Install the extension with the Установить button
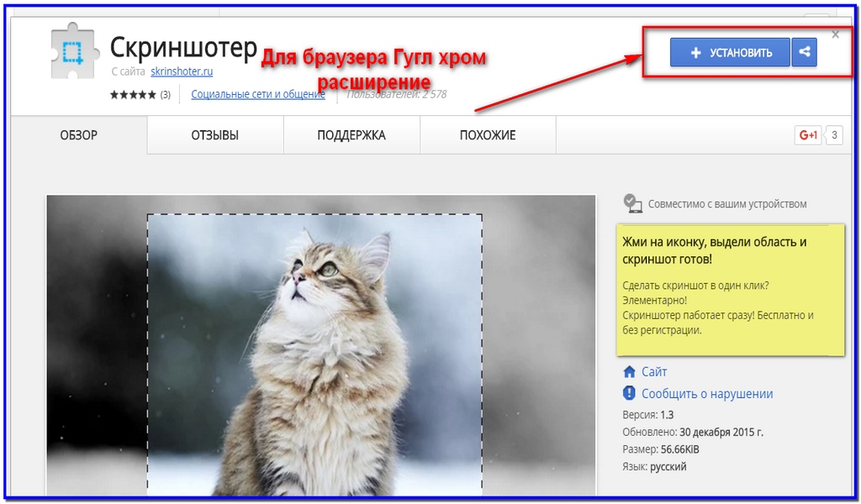Screen dimensions: 861x504 click(x=730, y=53)
